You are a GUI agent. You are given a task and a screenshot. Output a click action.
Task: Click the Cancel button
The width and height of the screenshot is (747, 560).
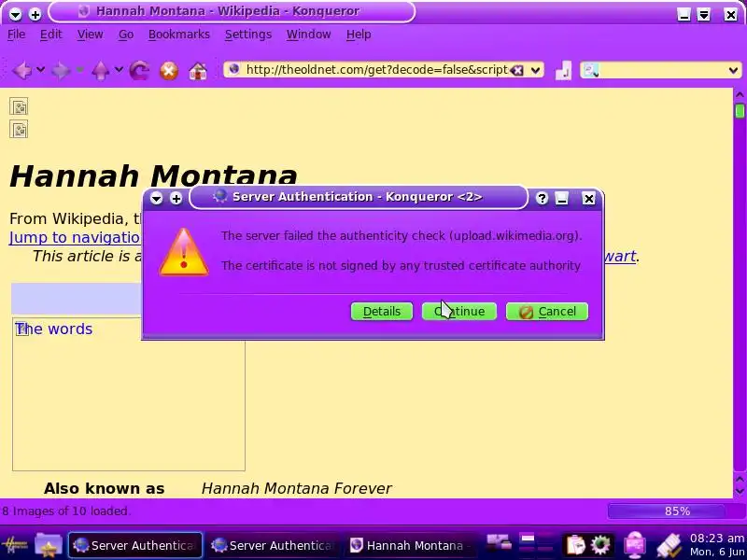coord(547,312)
